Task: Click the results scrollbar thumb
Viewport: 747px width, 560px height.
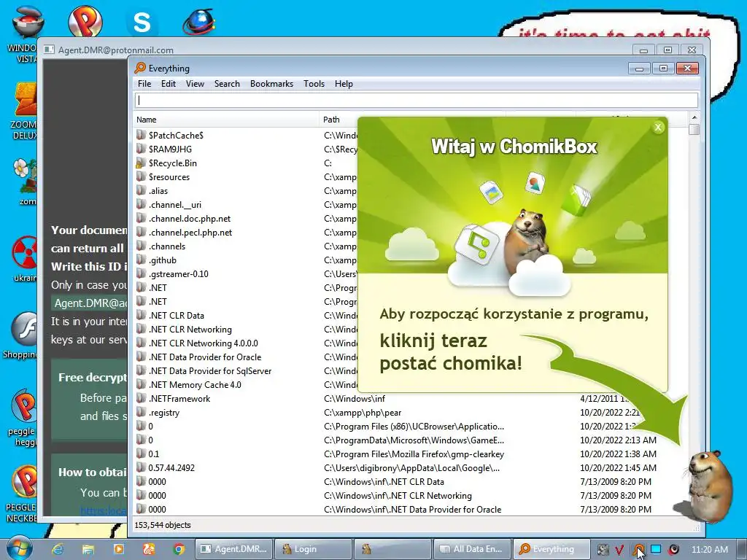Action: (694, 129)
